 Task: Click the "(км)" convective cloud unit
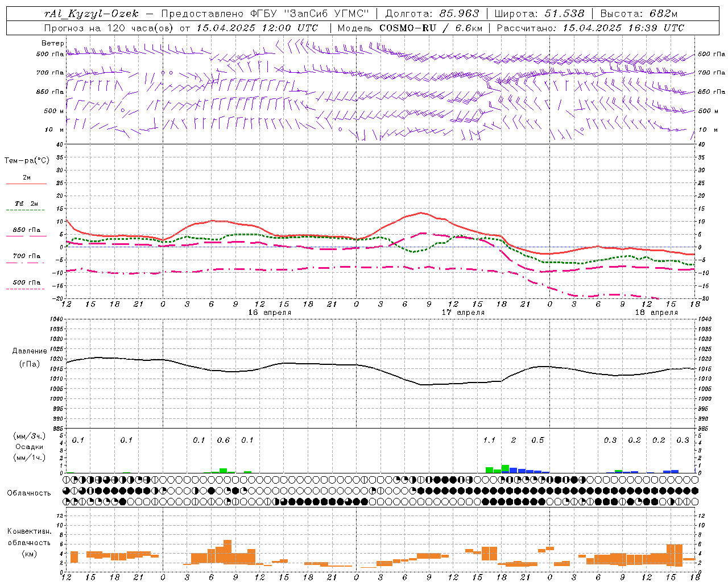[x=30, y=553]
